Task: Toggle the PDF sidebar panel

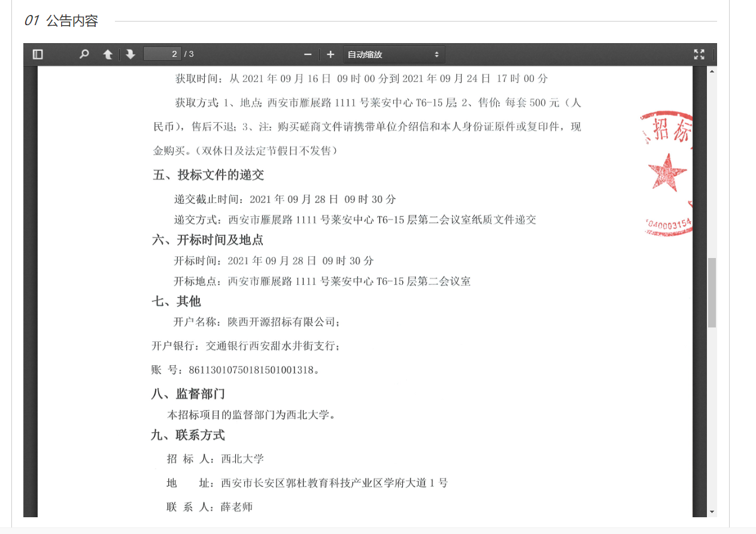Action: [38, 54]
